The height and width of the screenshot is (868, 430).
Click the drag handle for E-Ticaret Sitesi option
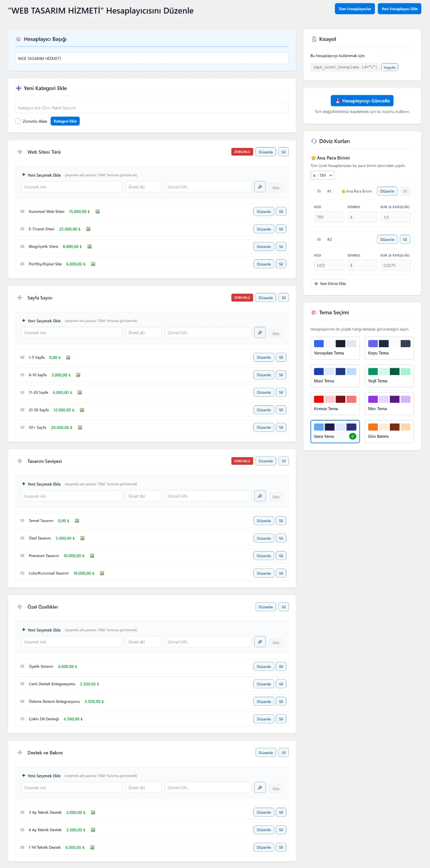22,229
